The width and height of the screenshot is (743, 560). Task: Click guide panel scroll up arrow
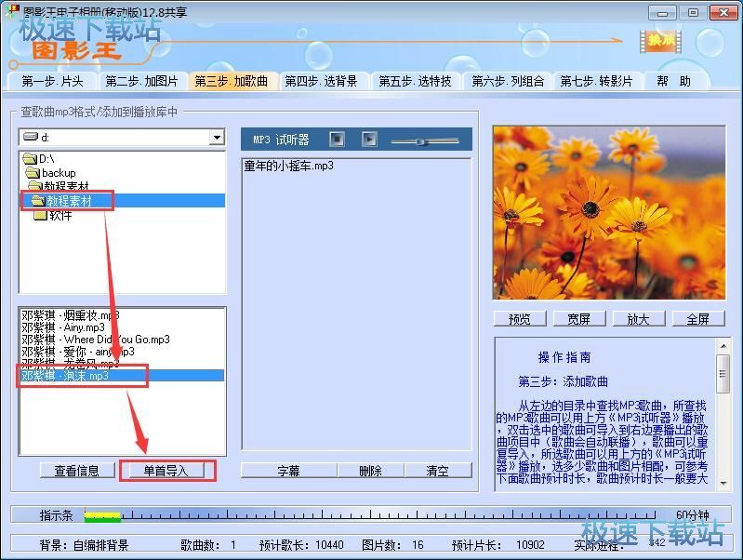coord(723,346)
